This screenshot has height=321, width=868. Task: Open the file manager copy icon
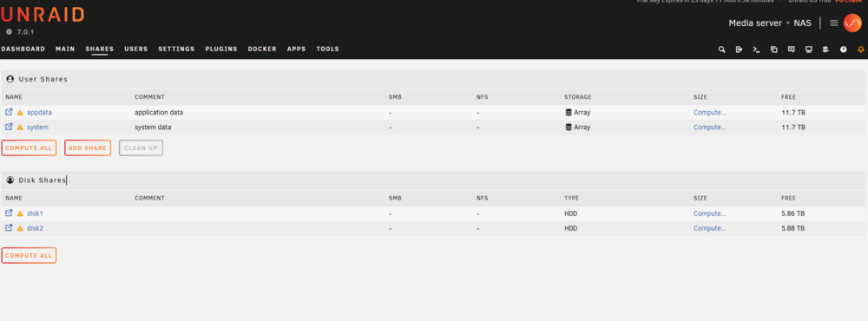tap(774, 49)
